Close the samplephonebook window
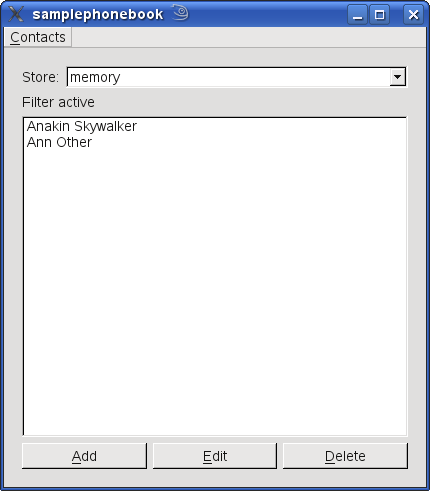 click(413, 15)
